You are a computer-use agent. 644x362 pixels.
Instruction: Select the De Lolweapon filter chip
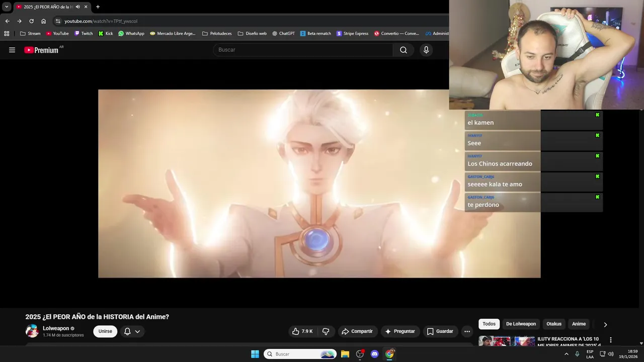click(521, 324)
